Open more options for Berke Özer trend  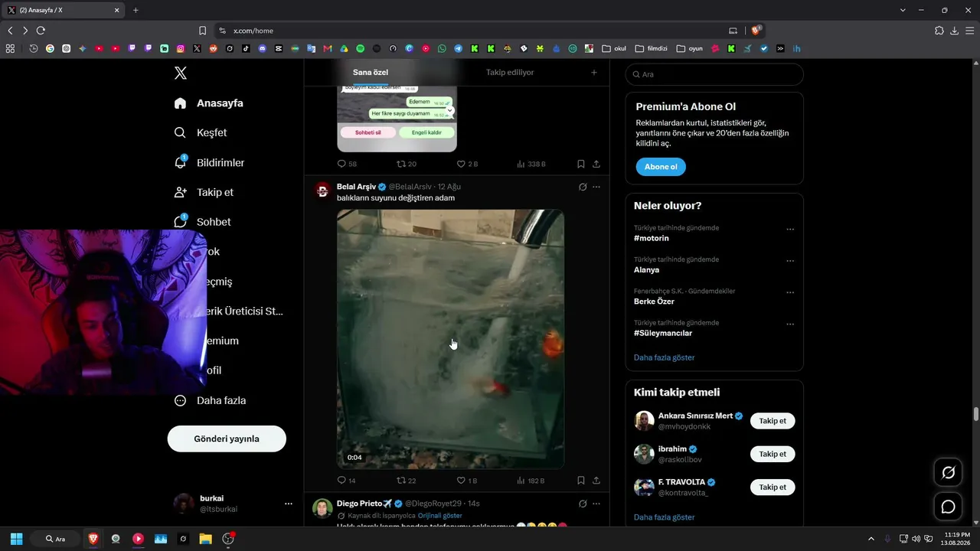[790, 292]
